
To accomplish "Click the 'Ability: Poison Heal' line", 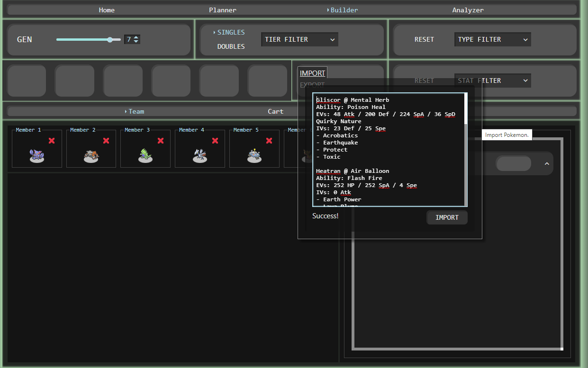I will [x=351, y=107].
